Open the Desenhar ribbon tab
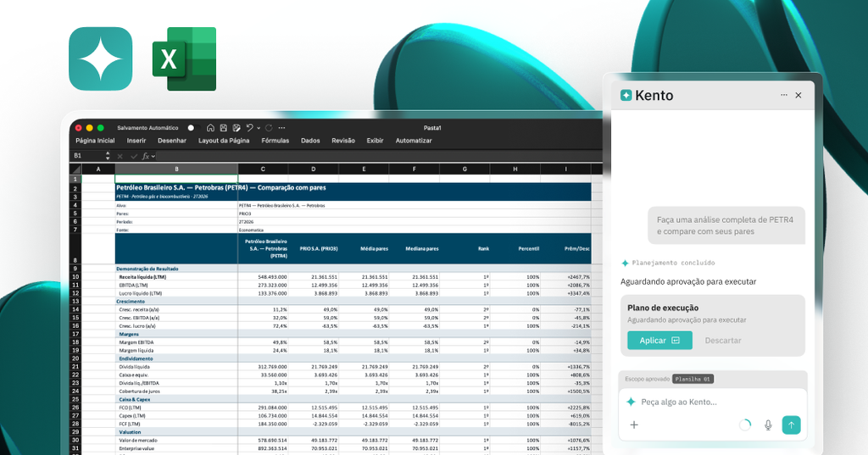868x455 pixels. [x=171, y=141]
